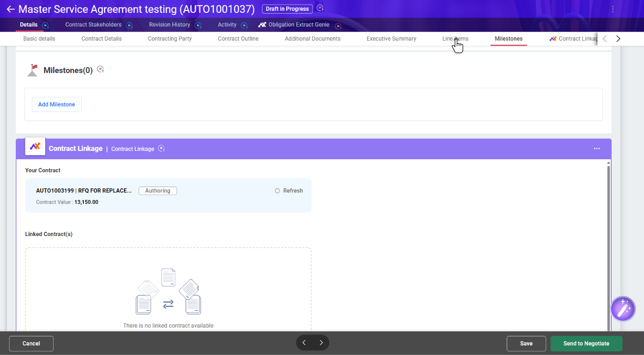Image resolution: width=644 pixels, height=355 pixels.
Task: Click the Add Milestone button
Action: point(57,105)
